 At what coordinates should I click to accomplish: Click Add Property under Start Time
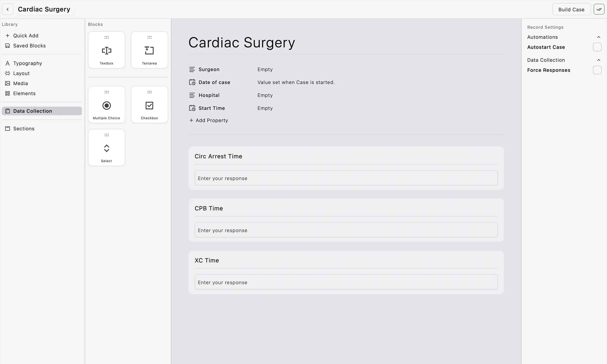click(209, 120)
